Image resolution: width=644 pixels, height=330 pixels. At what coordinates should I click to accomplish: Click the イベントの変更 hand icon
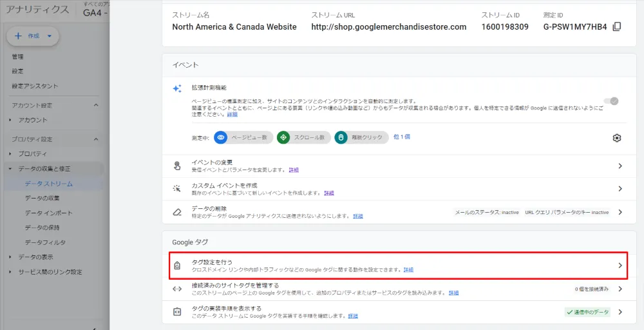[177, 166]
